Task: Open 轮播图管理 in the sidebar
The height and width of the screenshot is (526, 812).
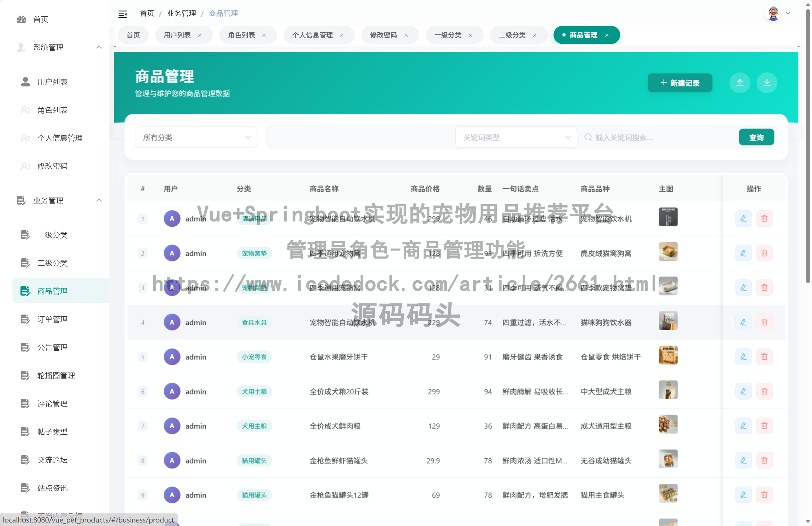Action: pyautogui.click(x=56, y=375)
